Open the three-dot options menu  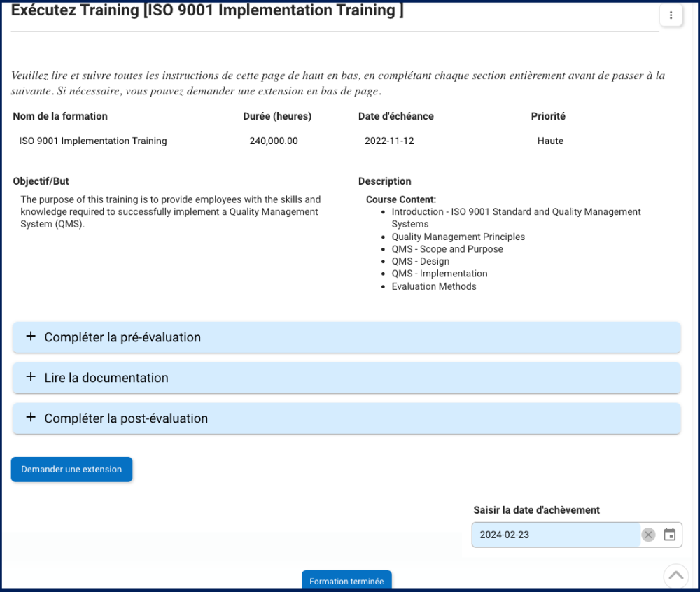pos(671,15)
